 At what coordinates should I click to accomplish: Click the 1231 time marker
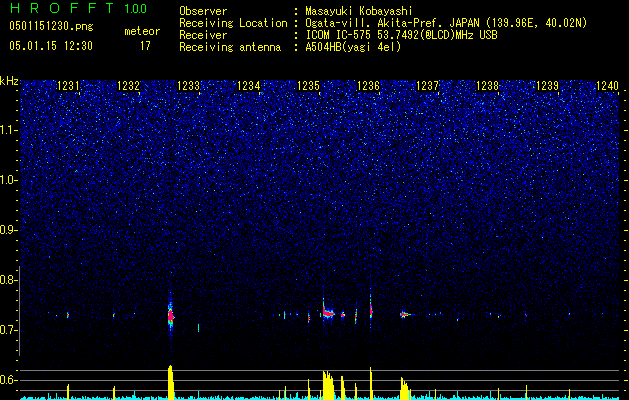[x=68, y=86]
